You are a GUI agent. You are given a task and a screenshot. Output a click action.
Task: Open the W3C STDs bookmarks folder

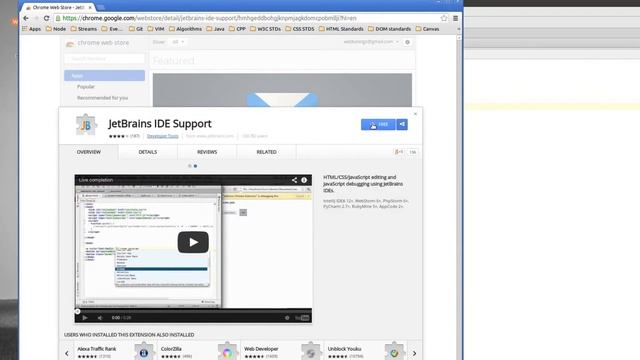pyautogui.click(x=265, y=29)
